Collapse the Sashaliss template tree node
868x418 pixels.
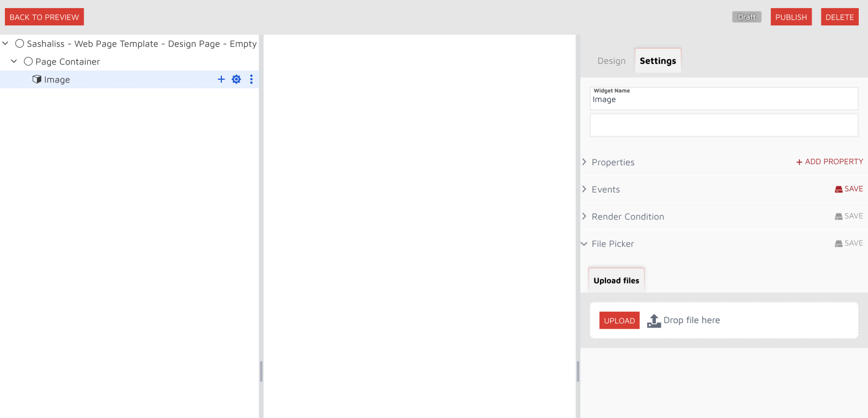point(5,43)
